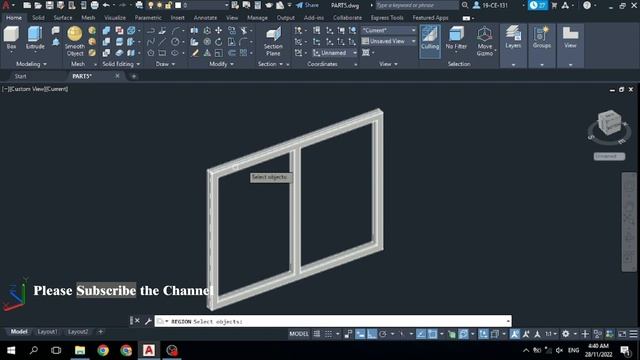Select the Box solid tool
Image resolution: width=640 pixels, height=360 pixels.
(x=11, y=38)
